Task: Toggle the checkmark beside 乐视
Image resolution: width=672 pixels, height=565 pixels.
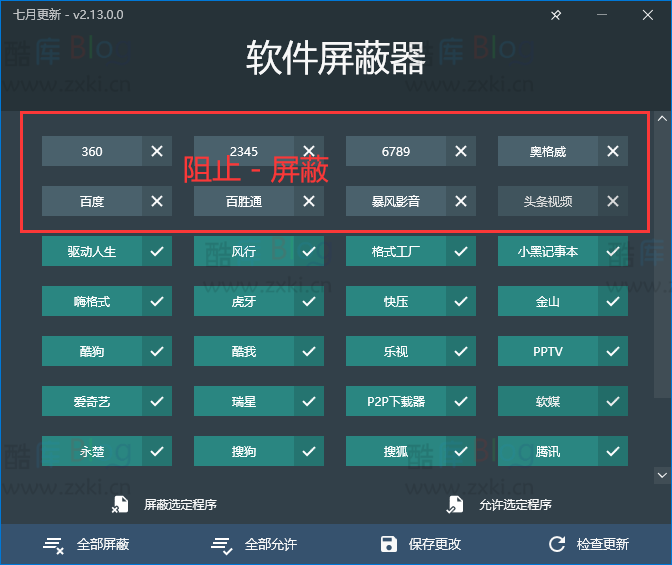Action: click(x=461, y=351)
